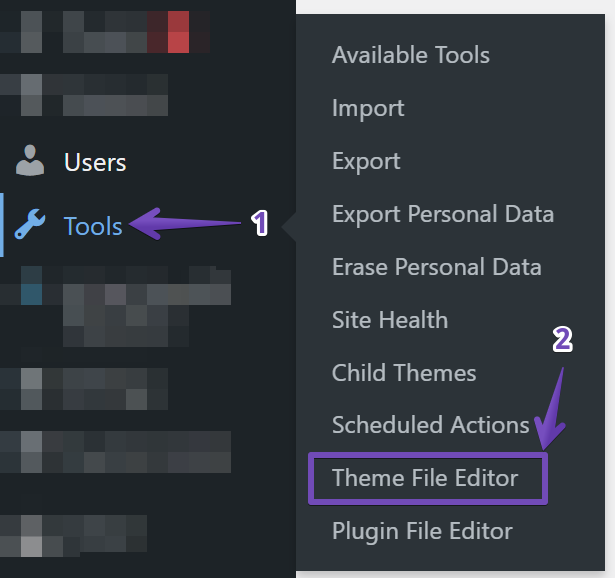The width and height of the screenshot is (615, 578).
Task: Click the blurred top menu item with red badge
Action: [105, 32]
